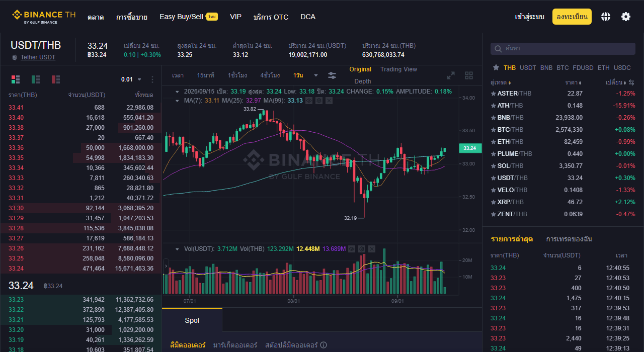This screenshot has width=644, height=352.
Task: Open order book more options dots
Action: 152,79
